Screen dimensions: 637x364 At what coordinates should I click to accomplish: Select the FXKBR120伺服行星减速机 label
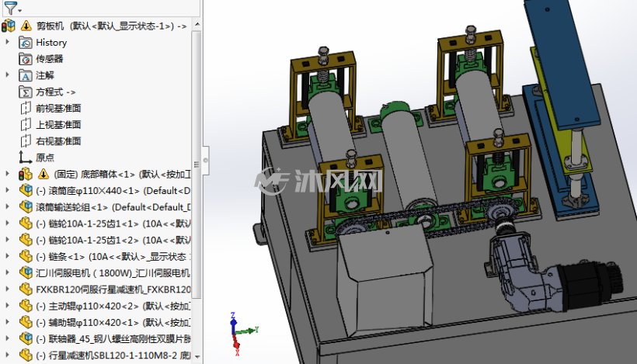pos(113,289)
